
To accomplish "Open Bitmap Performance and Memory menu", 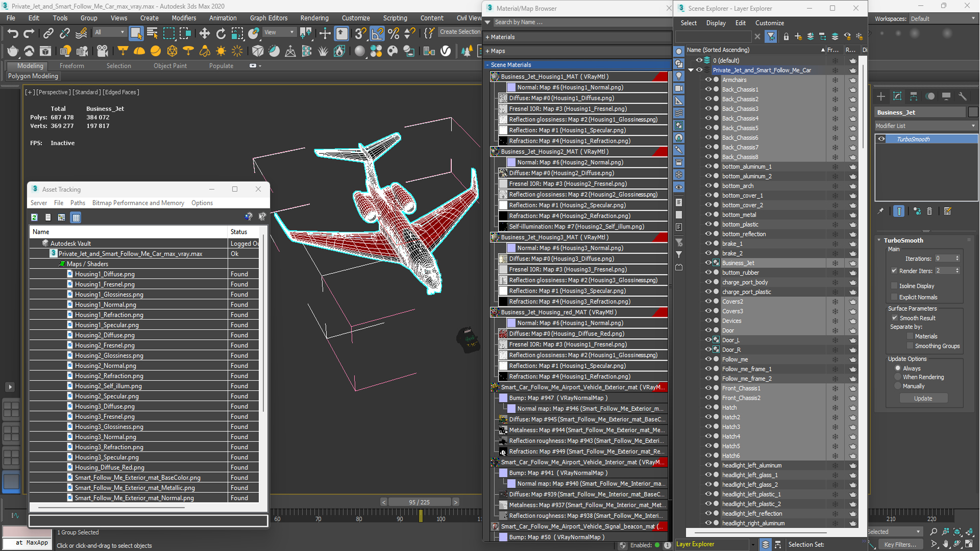I will (x=138, y=203).
